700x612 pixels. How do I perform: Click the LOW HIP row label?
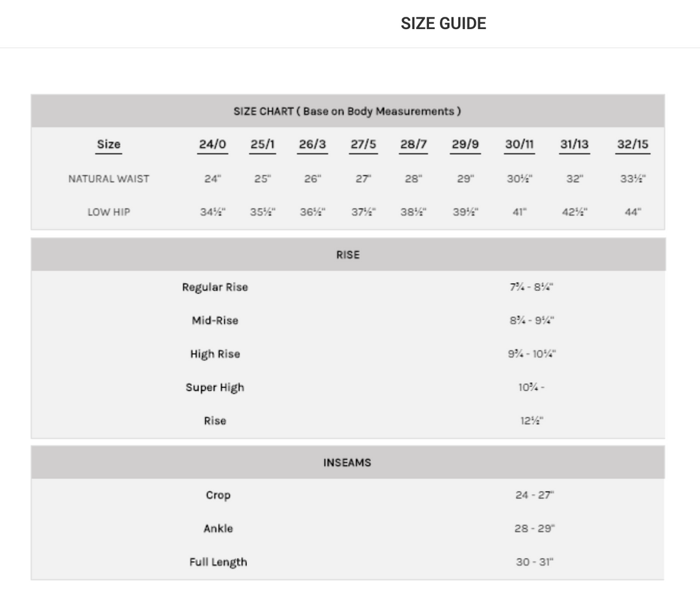109,212
